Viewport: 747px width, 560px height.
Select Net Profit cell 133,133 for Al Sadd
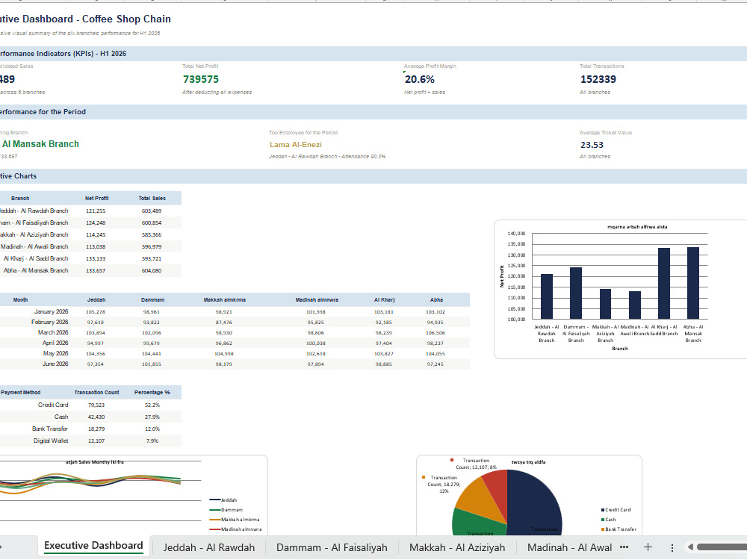point(96,258)
